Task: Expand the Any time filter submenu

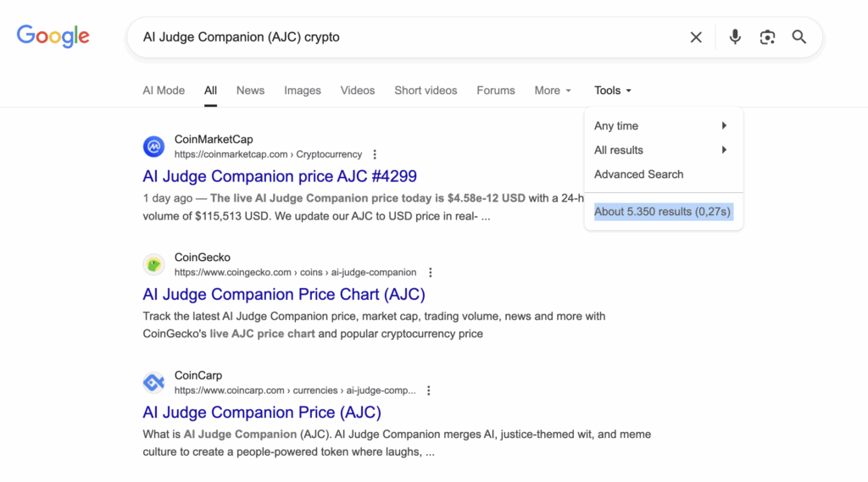Action: pyautogui.click(x=661, y=126)
